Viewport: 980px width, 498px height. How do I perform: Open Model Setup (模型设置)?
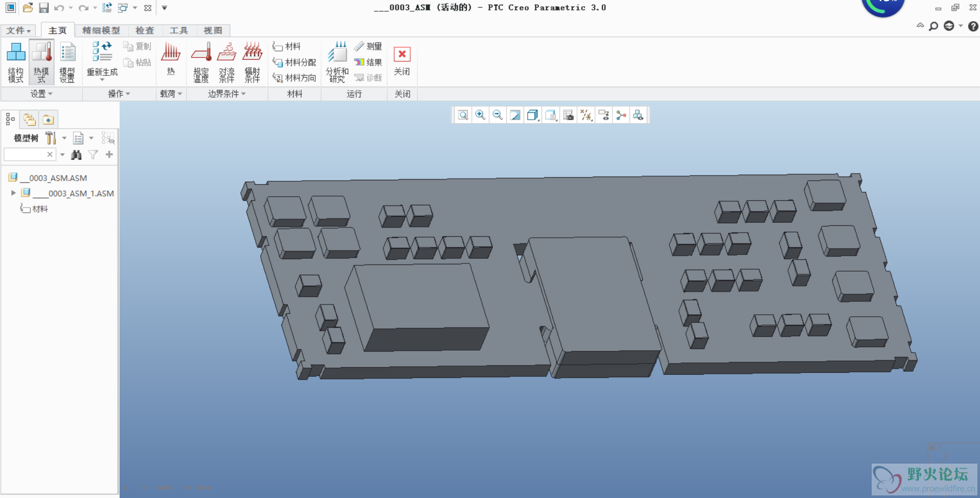(x=67, y=62)
